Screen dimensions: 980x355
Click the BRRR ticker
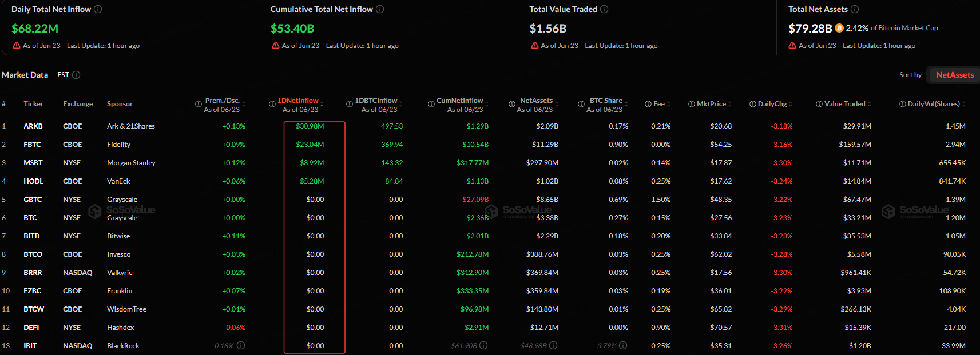(x=33, y=273)
